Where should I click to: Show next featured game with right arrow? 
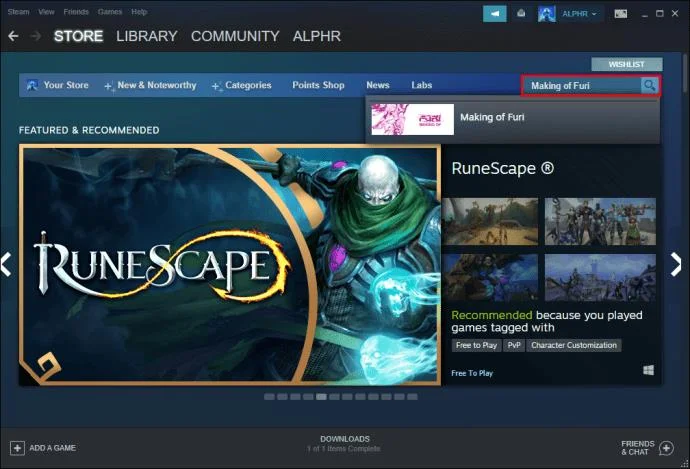676,264
